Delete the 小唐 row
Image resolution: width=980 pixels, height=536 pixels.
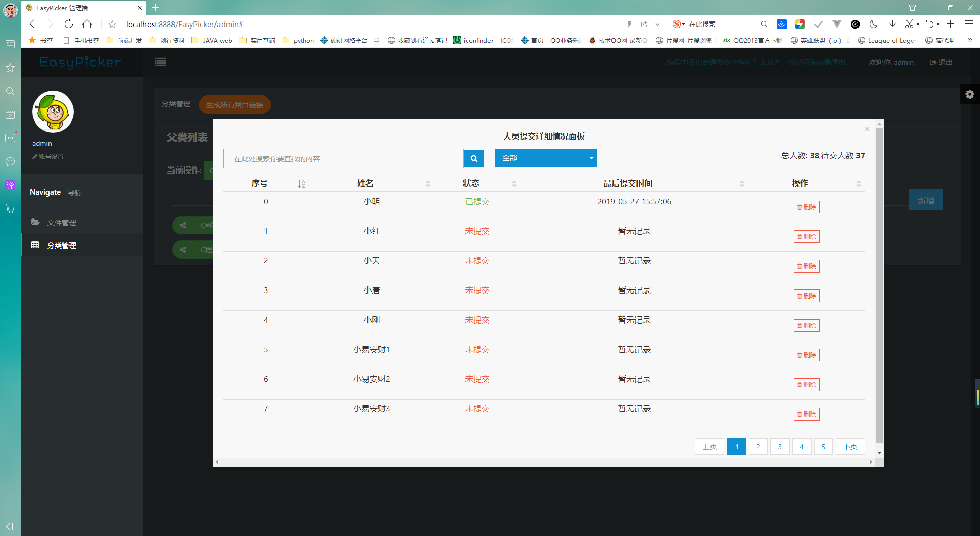click(806, 296)
